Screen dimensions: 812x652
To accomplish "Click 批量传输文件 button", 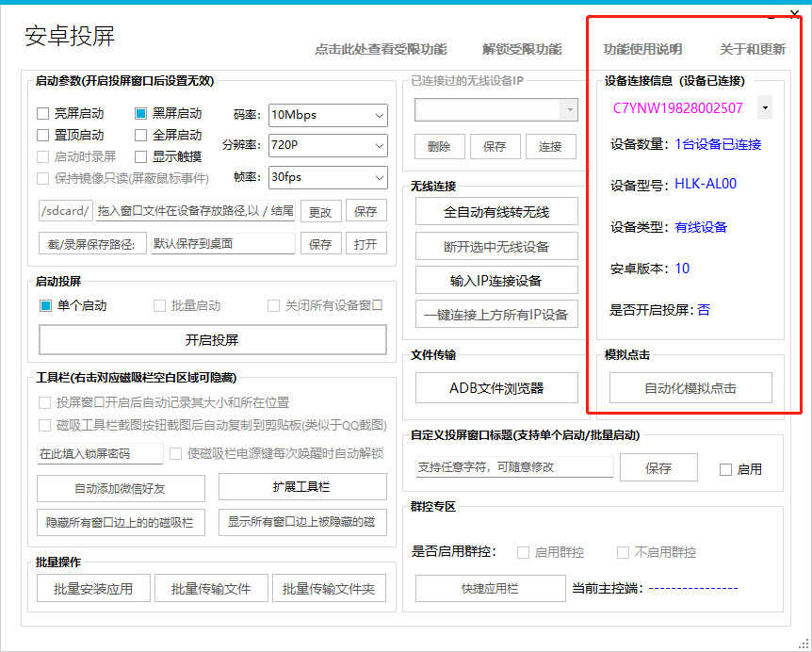I will 211,588.
